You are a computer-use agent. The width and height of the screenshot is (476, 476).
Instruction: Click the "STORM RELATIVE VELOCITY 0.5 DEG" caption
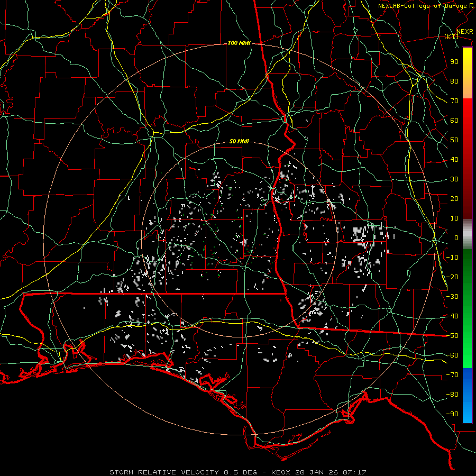(x=183, y=472)
